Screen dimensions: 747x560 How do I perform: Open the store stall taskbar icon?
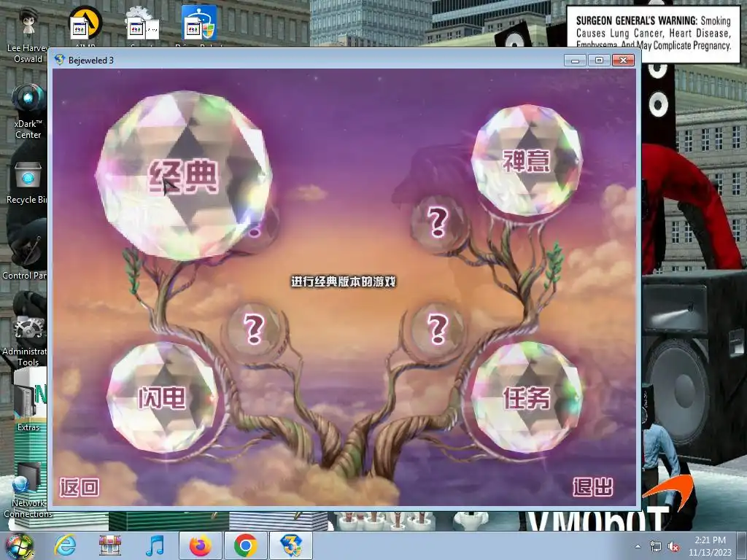pos(110,545)
